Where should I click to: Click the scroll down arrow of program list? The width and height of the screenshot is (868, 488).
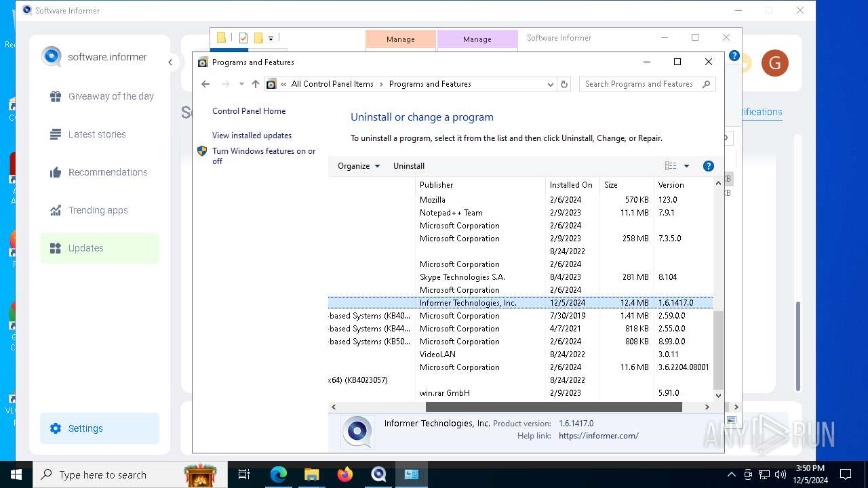point(718,395)
